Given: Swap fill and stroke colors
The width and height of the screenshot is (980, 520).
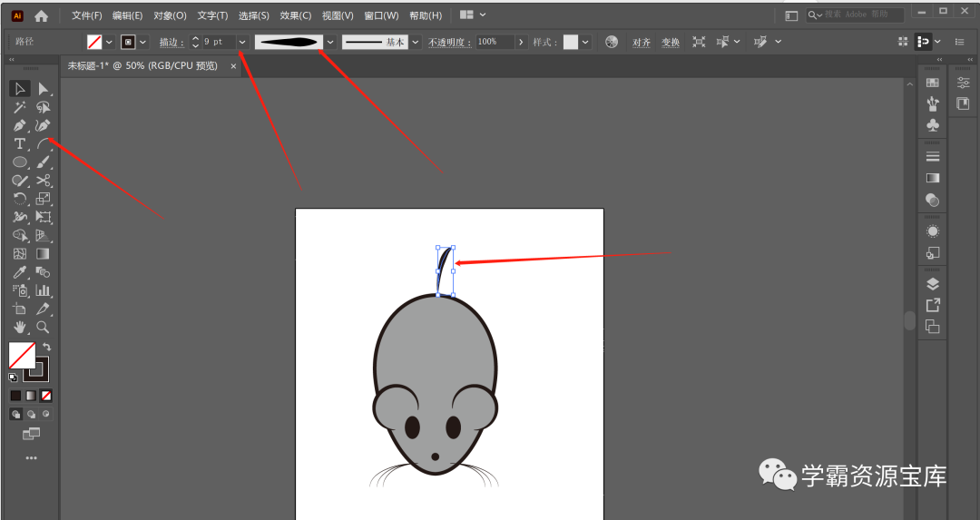Looking at the screenshot, I should pyautogui.click(x=47, y=347).
